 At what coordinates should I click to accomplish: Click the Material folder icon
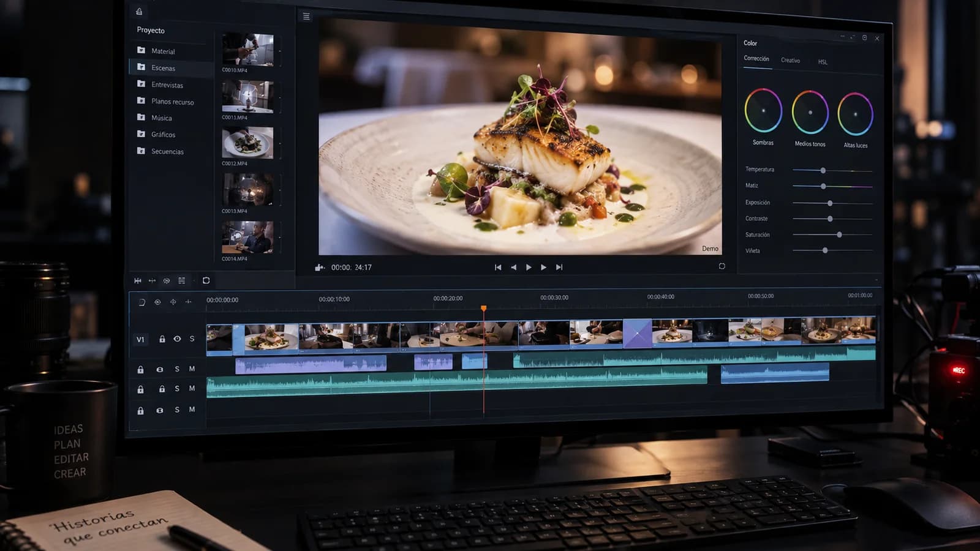pos(141,50)
